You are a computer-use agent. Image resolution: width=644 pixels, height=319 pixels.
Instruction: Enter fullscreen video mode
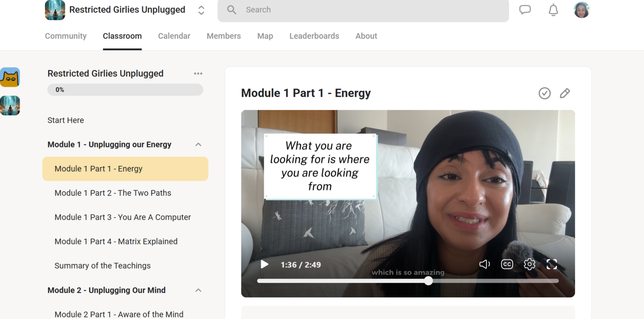[552, 264]
